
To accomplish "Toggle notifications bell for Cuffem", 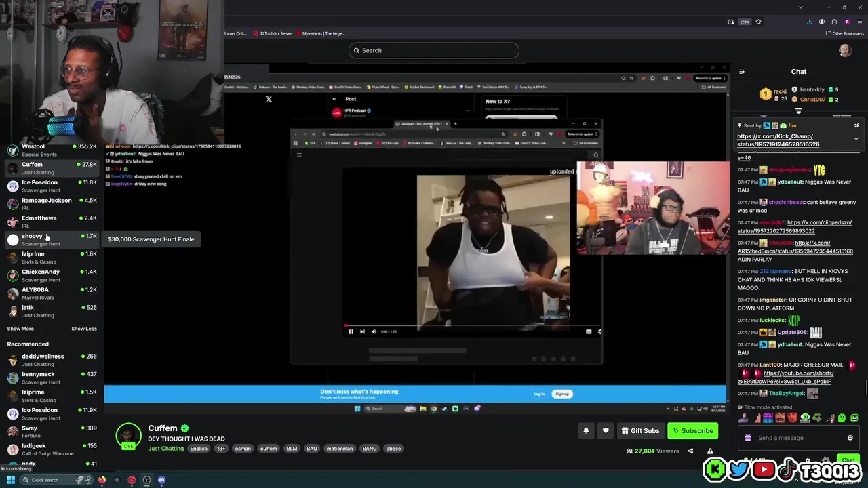I will pos(586,430).
